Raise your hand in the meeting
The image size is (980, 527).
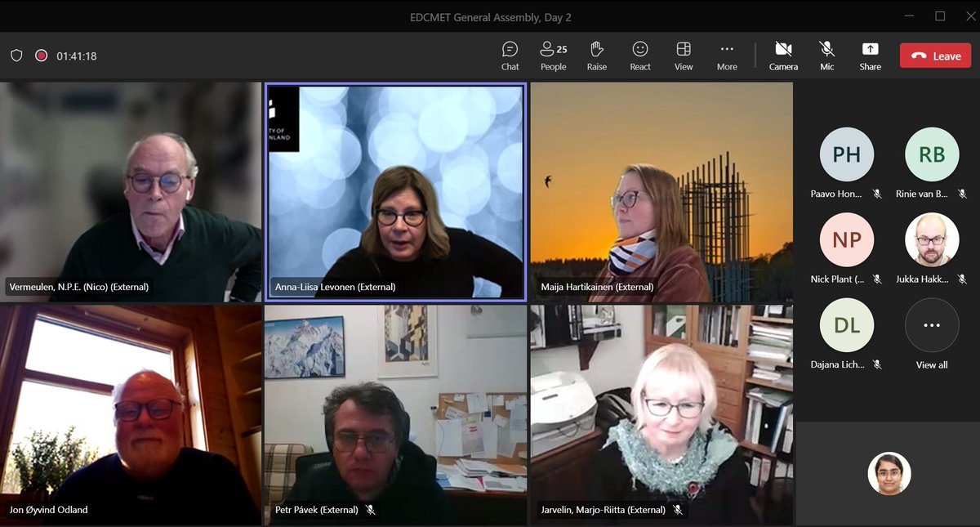[x=596, y=56]
